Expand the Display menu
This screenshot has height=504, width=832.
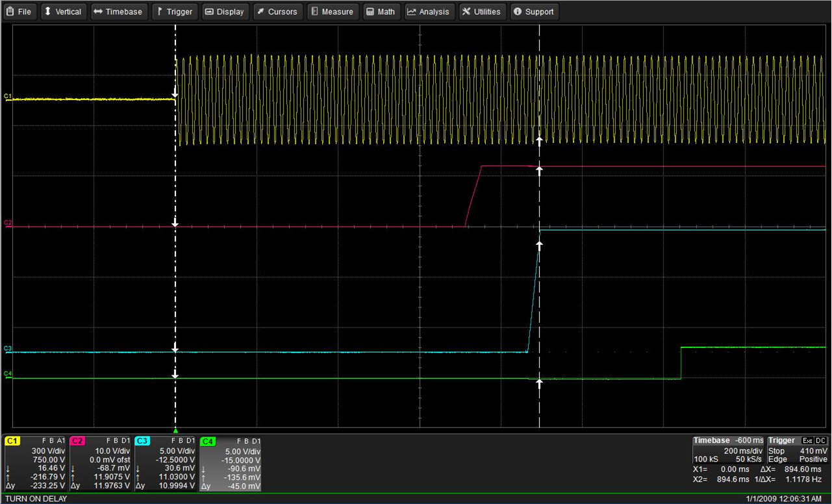tap(225, 12)
